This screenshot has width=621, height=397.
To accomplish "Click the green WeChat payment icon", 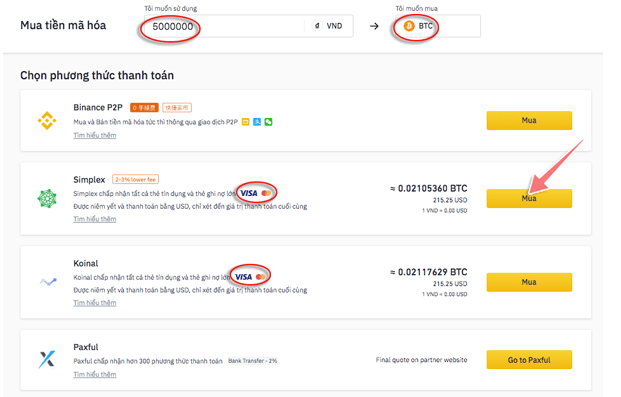I will (269, 122).
